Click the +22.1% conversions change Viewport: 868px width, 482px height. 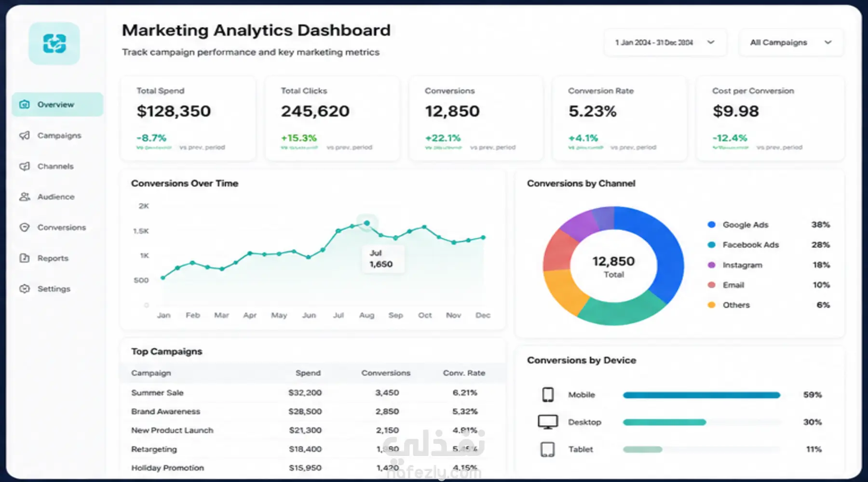(x=443, y=138)
